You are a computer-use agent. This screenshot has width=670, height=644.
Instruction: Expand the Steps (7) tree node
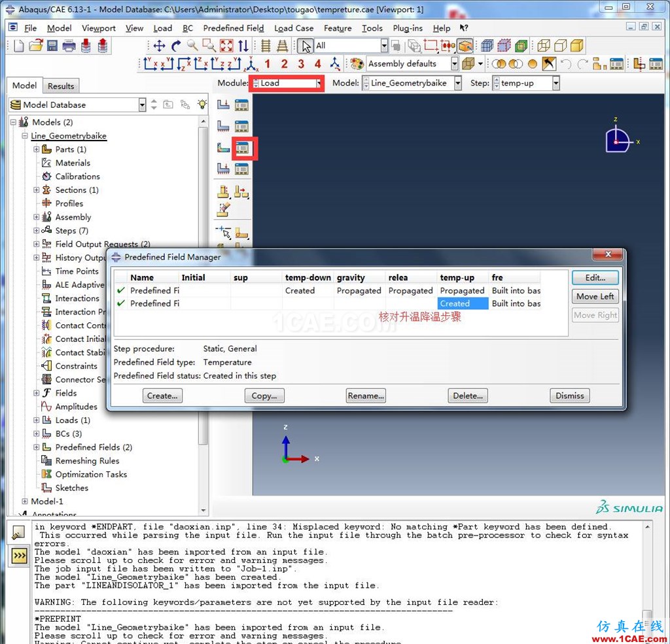[x=37, y=231]
